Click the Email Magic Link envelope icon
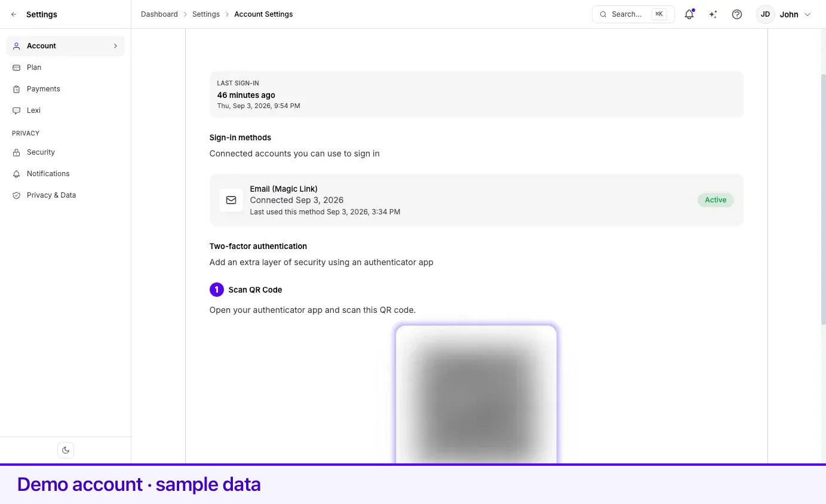 click(231, 200)
